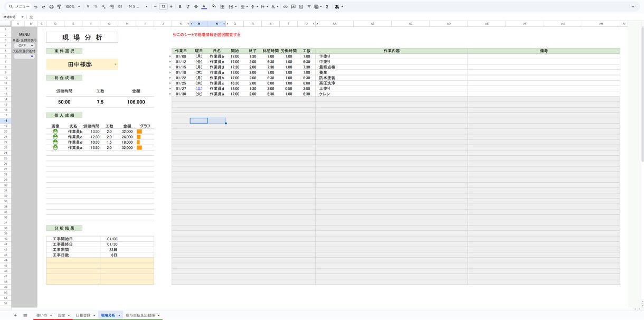Viewport: 644px width, 320px height.
Task: Insert a link with the chain icon
Action: (x=286, y=7)
